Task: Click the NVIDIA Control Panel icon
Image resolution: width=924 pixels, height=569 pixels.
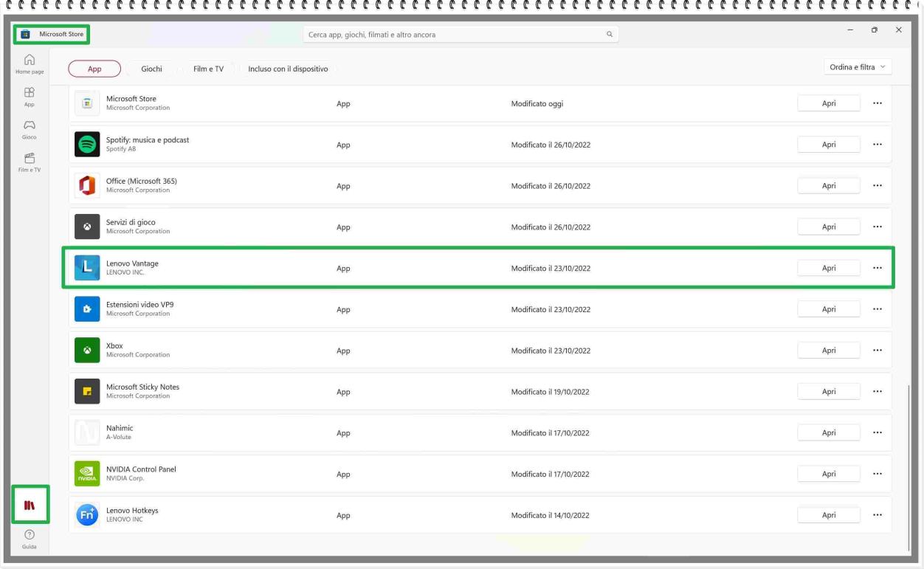Action: click(x=87, y=474)
